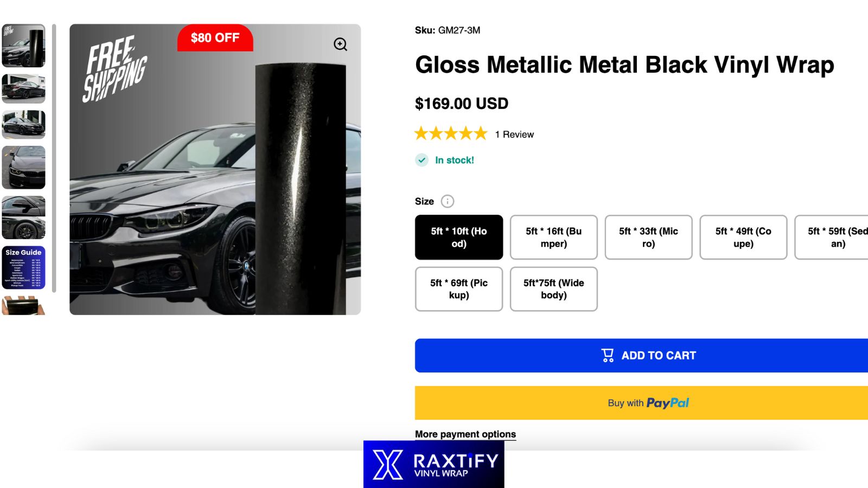The height and width of the screenshot is (488, 868).
Task: Select the headlight close-up thumbnail
Action: click(24, 168)
